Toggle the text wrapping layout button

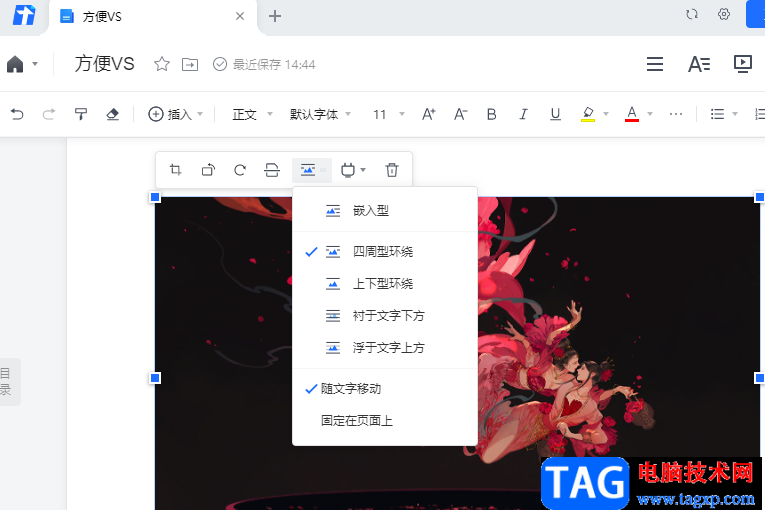pyautogui.click(x=312, y=170)
